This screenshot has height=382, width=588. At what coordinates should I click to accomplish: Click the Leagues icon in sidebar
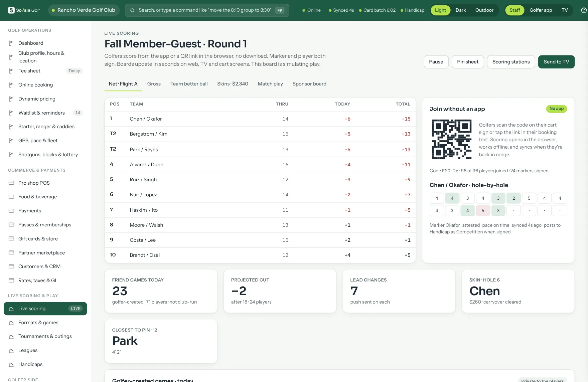tap(11, 351)
